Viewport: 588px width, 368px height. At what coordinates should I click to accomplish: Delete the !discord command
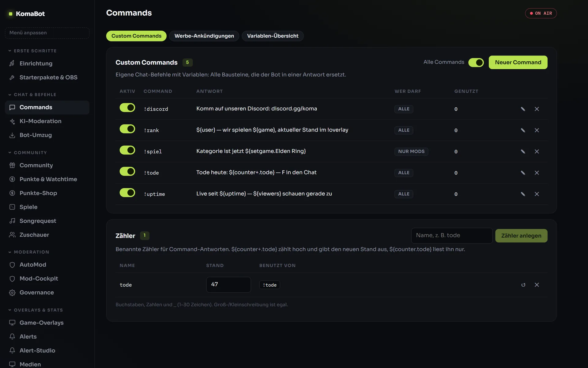537,109
